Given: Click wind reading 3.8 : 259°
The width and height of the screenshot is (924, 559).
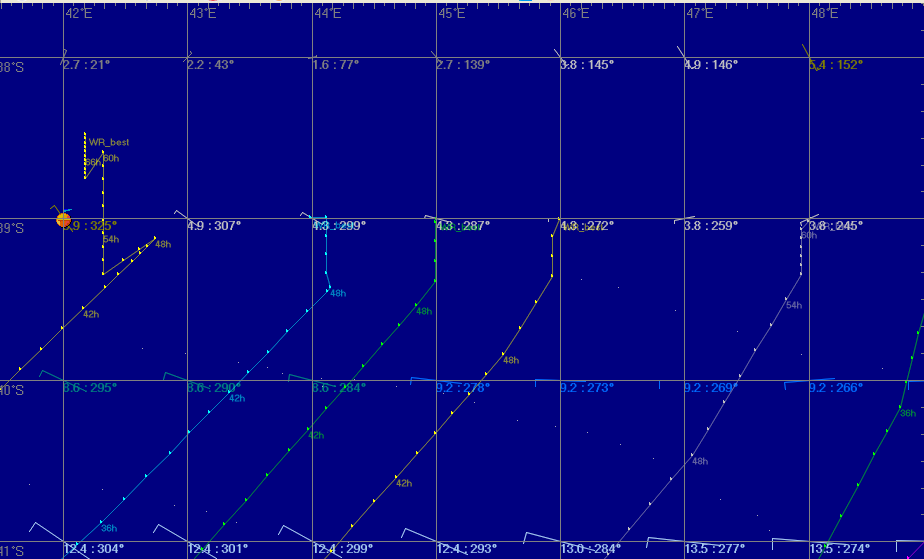Looking at the screenshot, I should 711,226.
